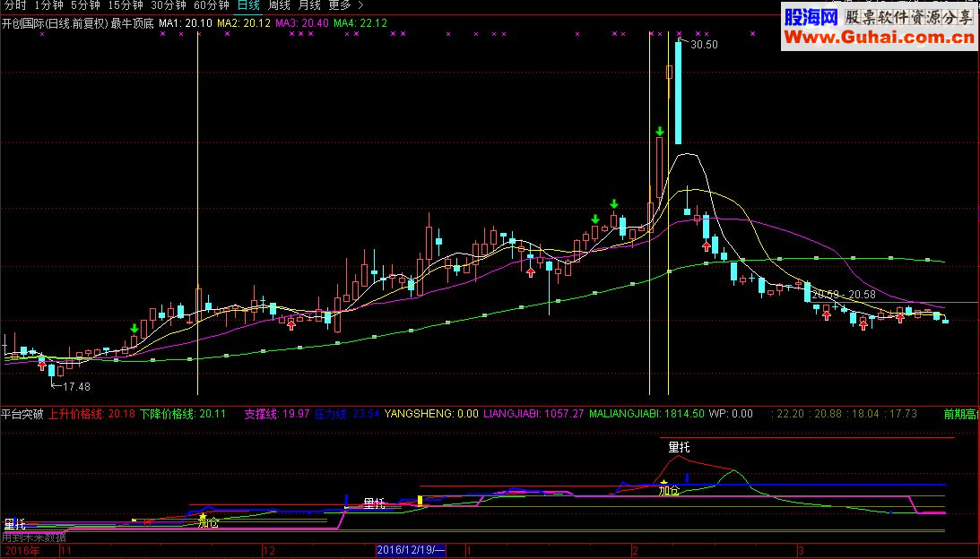This screenshot has height=559, width=980.
Task: Select the 15分钟 period tab
Action: tap(126, 5)
